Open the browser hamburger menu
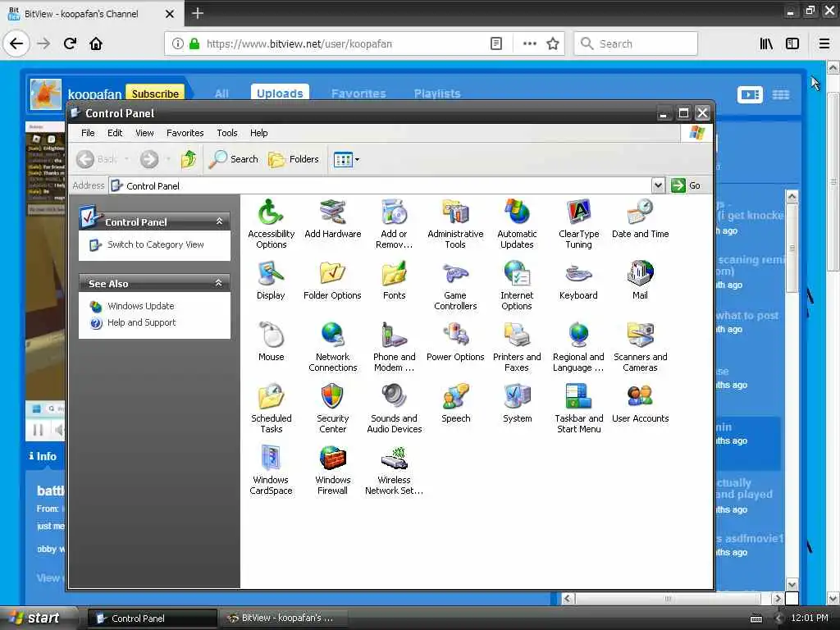840x630 pixels. [824, 43]
